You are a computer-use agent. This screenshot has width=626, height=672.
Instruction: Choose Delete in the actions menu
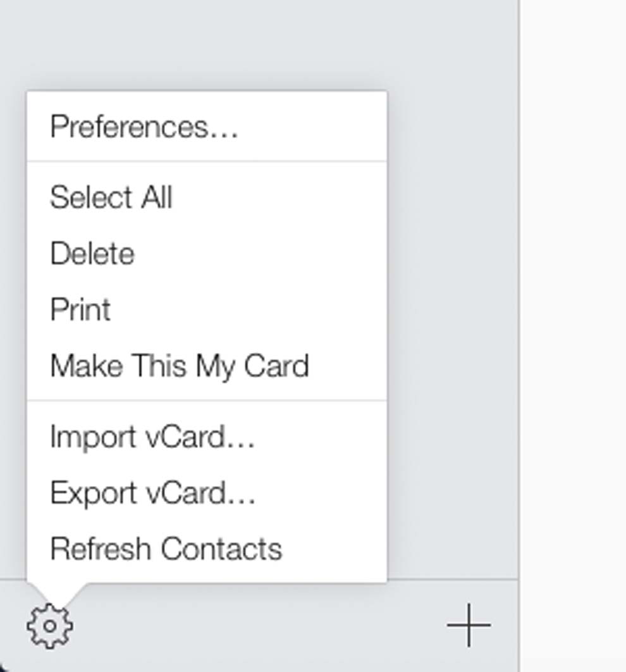point(207,254)
